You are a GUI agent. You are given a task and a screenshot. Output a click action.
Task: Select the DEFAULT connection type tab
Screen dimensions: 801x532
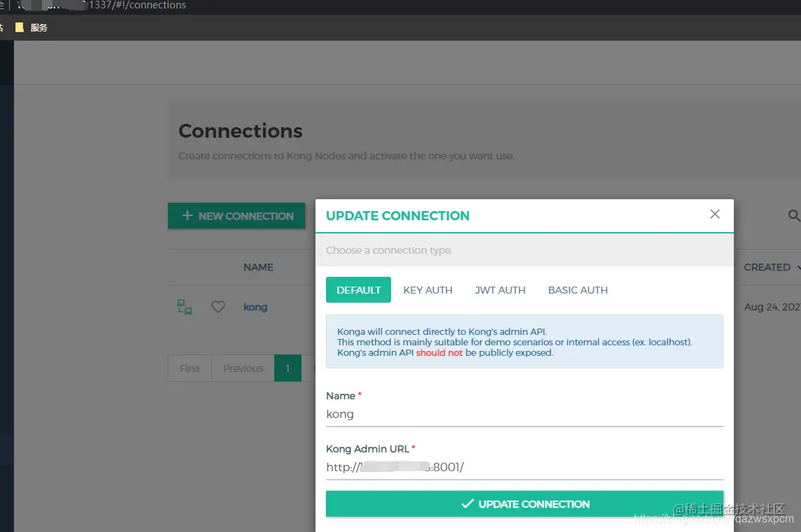pos(359,290)
